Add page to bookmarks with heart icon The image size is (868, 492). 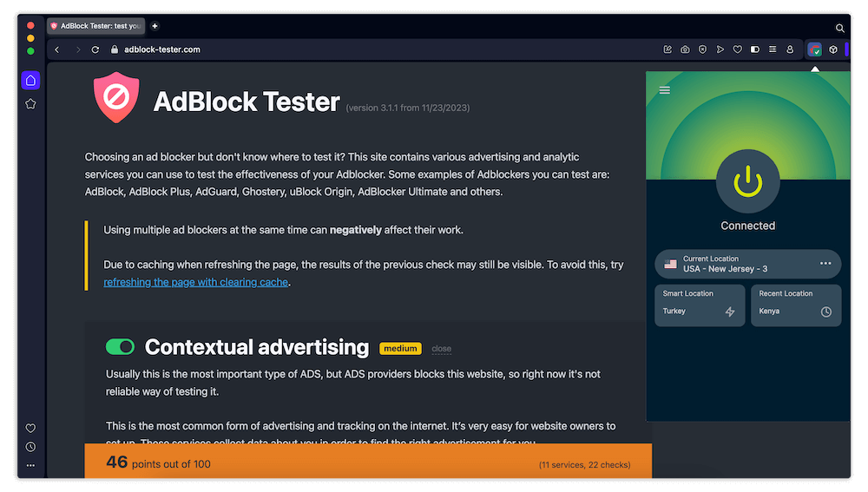click(x=737, y=49)
